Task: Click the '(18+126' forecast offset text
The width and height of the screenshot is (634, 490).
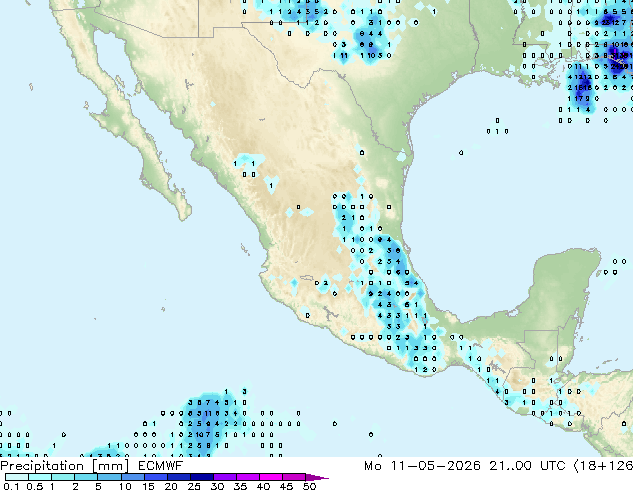Action: (x=603, y=466)
